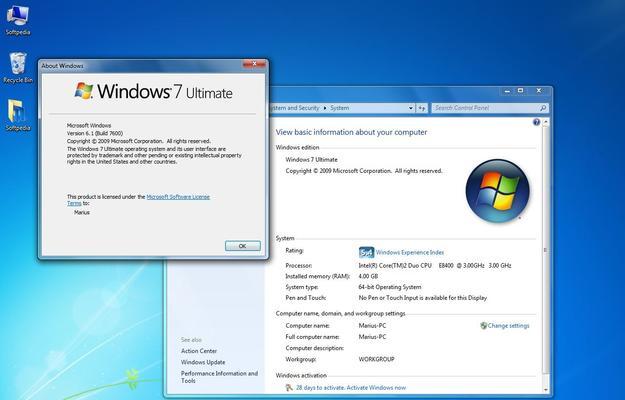
Task: Click the Windows Experience Index rating badge
Action: [x=366, y=252]
